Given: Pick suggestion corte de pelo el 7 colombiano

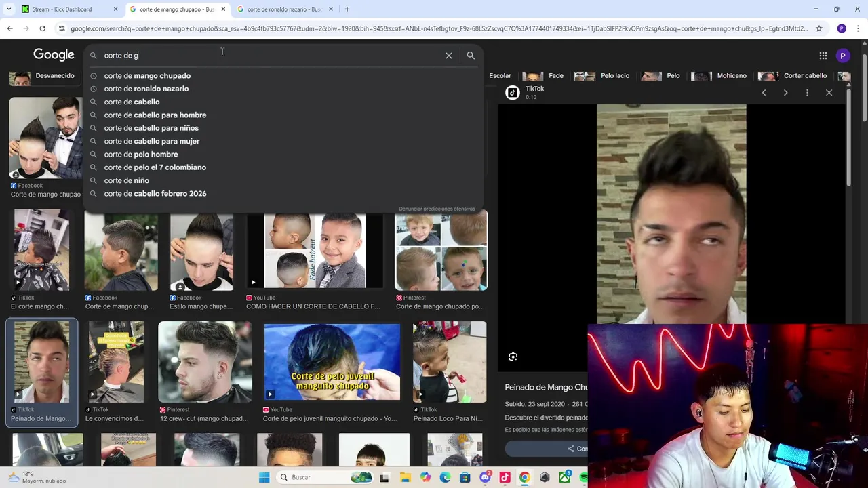Looking at the screenshot, I should point(155,167).
